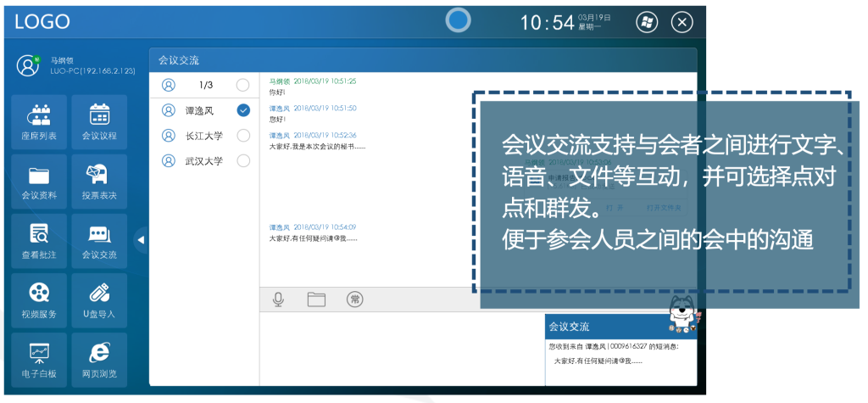
Task: Select the 长江大学 contact checkbox
Action: coord(243,136)
